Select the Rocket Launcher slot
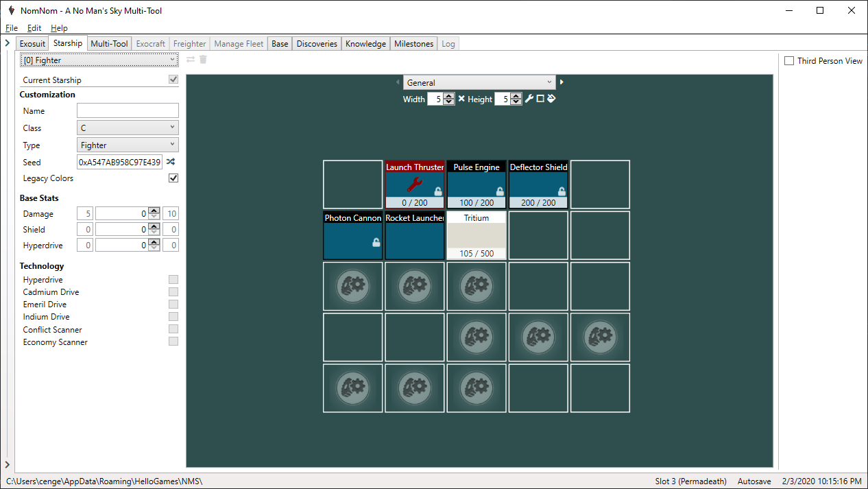868x489 pixels. coord(415,235)
